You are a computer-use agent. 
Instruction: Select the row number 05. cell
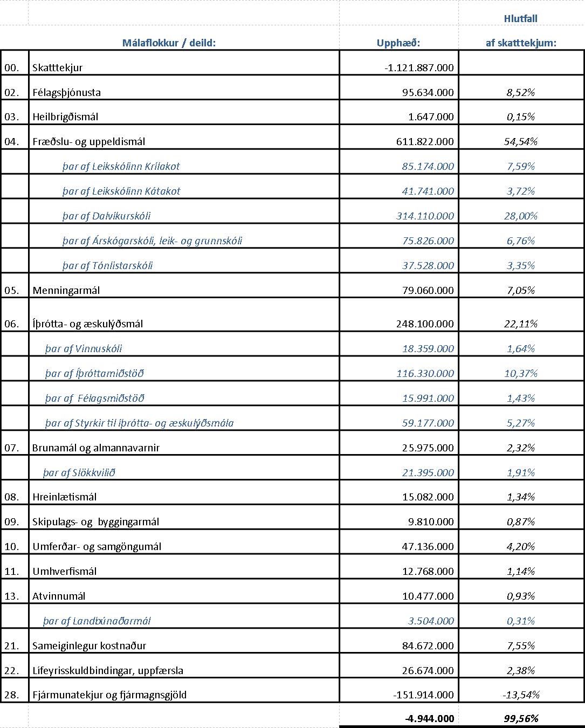click(x=12, y=291)
